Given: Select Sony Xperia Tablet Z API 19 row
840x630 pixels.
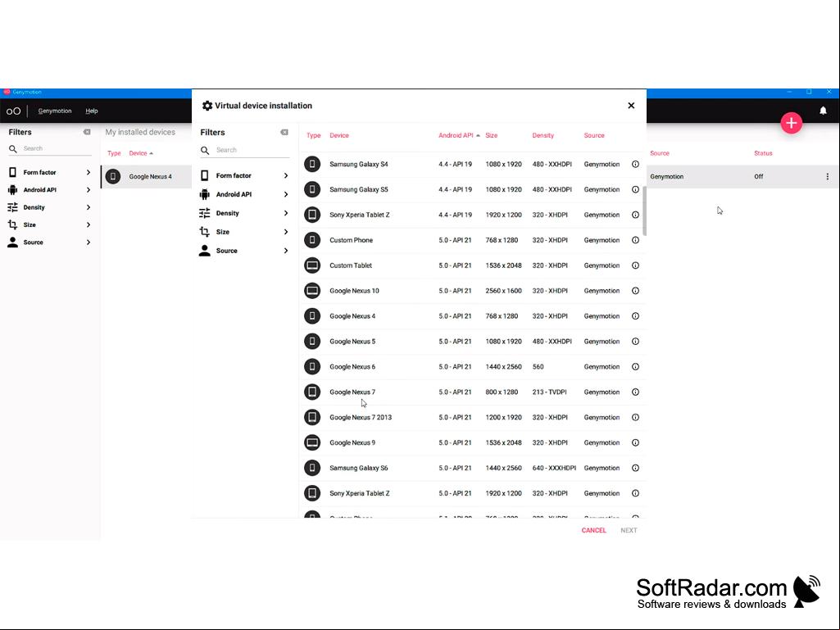Looking at the screenshot, I should tap(473, 215).
